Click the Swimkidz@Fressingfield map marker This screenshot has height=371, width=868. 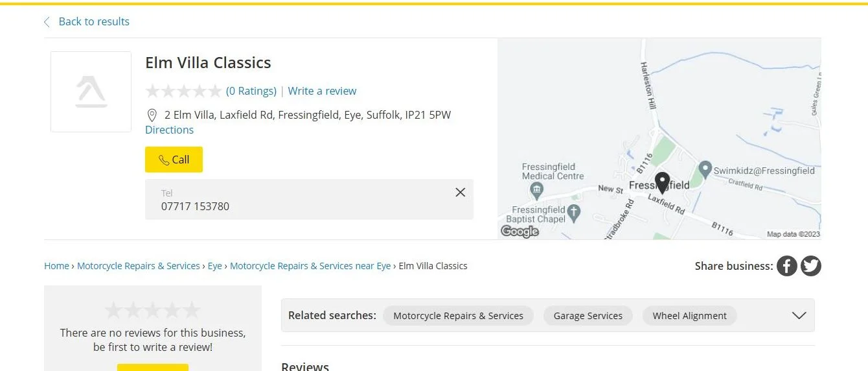[x=705, y=171]
